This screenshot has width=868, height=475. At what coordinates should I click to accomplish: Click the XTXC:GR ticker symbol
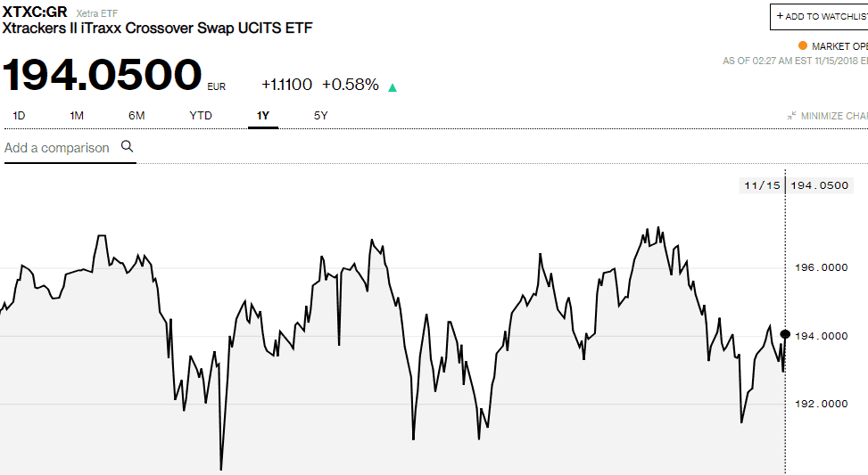coord(35,12)
